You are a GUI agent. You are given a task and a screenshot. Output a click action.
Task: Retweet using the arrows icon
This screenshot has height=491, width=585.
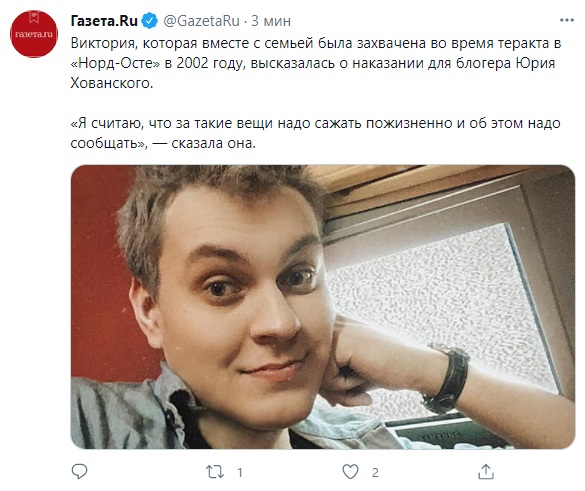point(215,472)
